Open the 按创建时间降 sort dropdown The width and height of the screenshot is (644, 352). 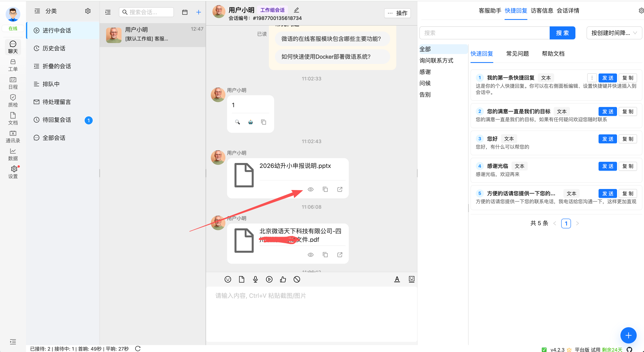click(x=614, y=33)
